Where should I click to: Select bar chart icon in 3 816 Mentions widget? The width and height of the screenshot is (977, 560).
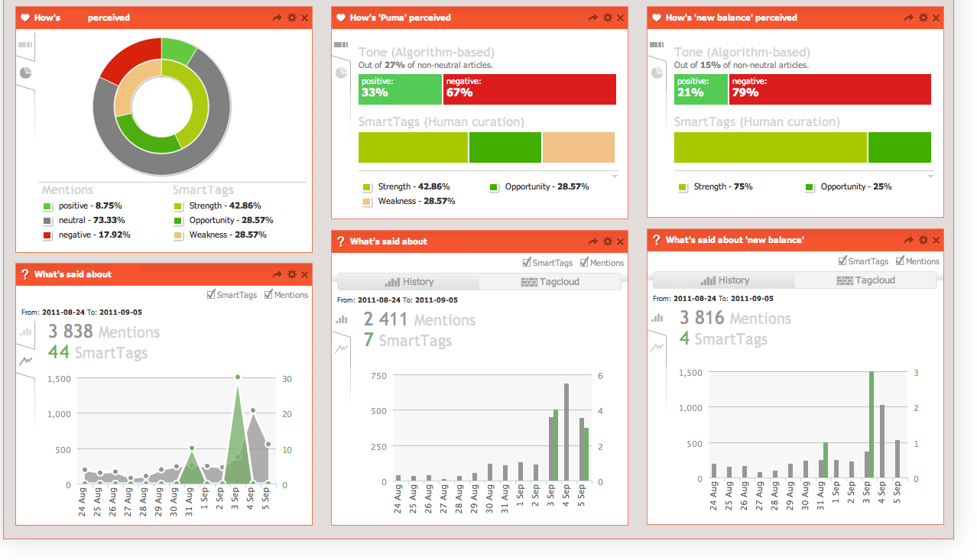tap(657, 318)
